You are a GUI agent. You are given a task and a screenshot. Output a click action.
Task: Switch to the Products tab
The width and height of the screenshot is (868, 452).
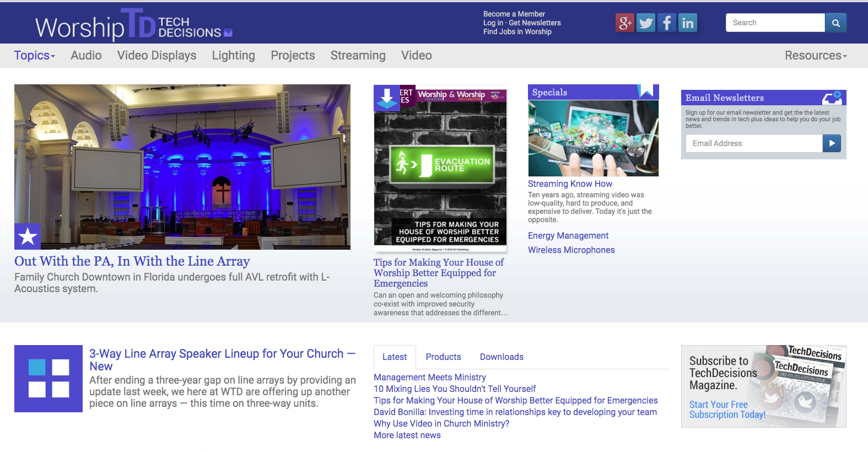[x=443, y=357]
